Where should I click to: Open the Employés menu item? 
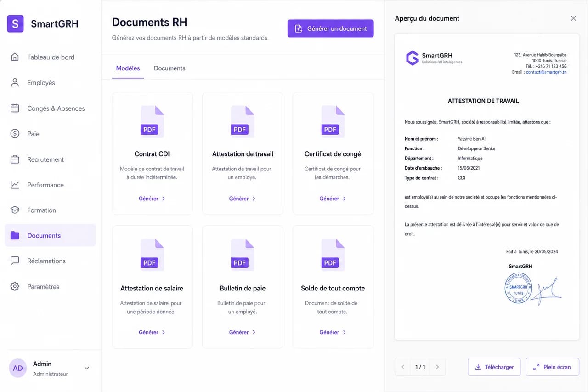tap(50, 83)
